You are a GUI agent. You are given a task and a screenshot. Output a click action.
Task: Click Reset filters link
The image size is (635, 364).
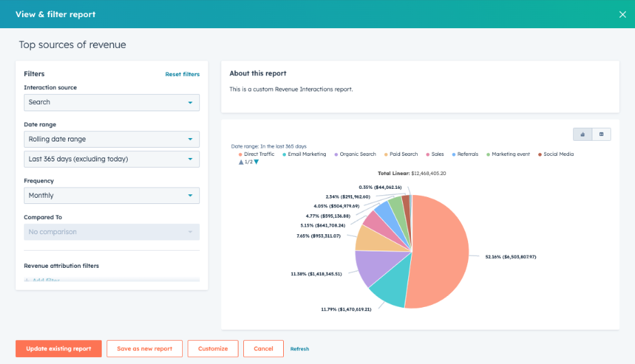(x=182, y=74)
